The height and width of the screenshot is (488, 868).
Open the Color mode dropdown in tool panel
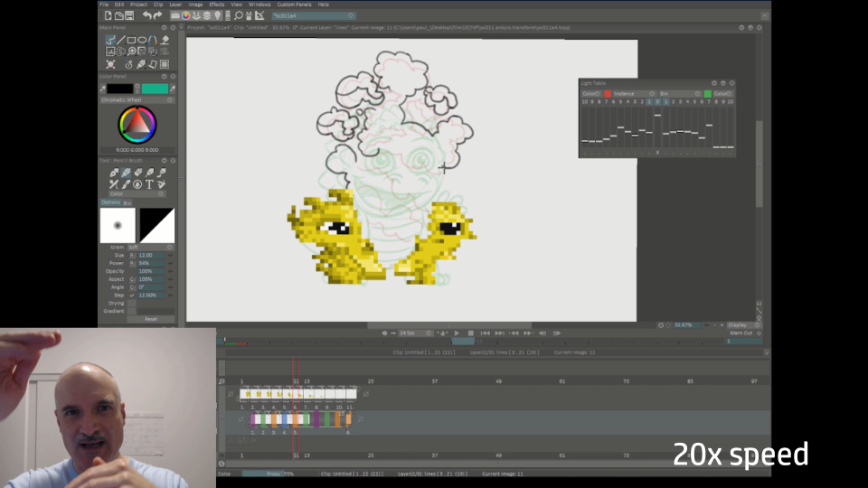[x=137, y=193]
